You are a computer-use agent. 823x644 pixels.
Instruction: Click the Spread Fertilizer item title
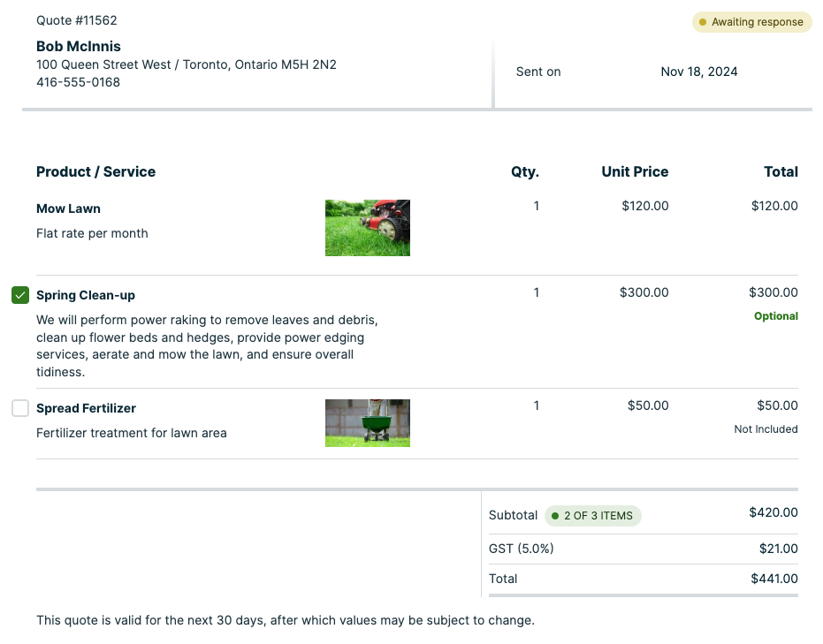(86, 408)
